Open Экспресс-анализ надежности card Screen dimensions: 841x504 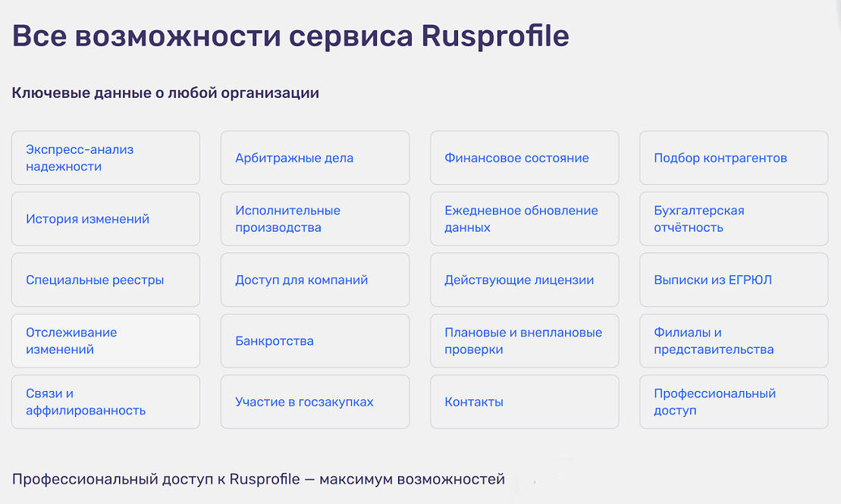(x=105, y=158)
